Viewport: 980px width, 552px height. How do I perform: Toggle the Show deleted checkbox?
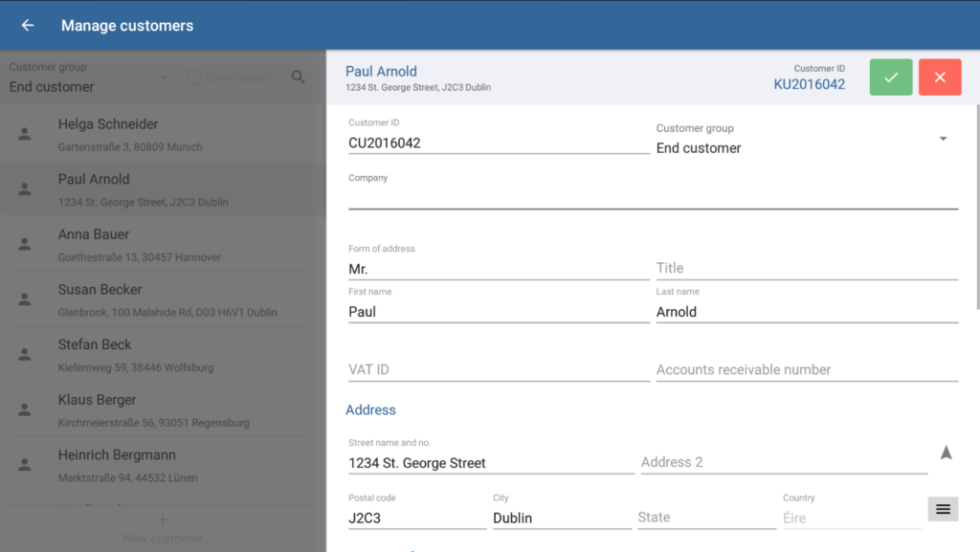194,77
